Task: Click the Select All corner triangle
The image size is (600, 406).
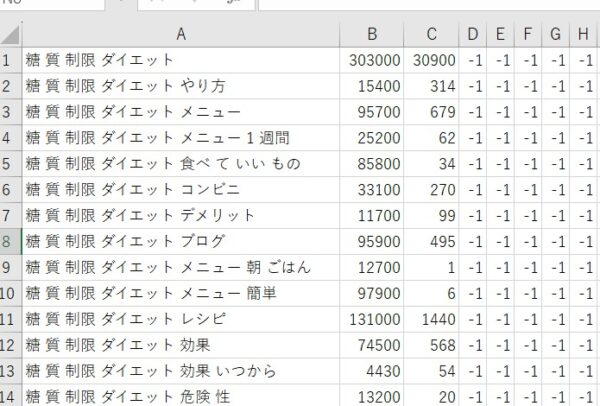Action: (x=10, y=34)
